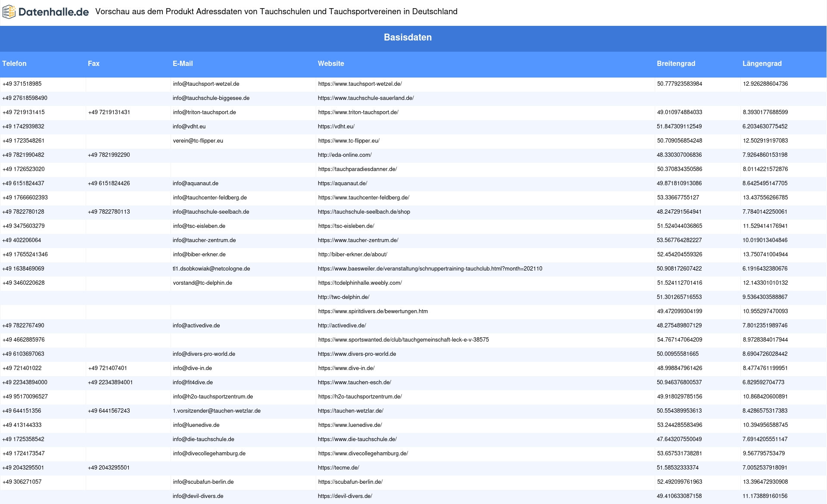Screen dimensions: 827x504
Task: Click fax number +49 22343894001
Action: point(110,383)
